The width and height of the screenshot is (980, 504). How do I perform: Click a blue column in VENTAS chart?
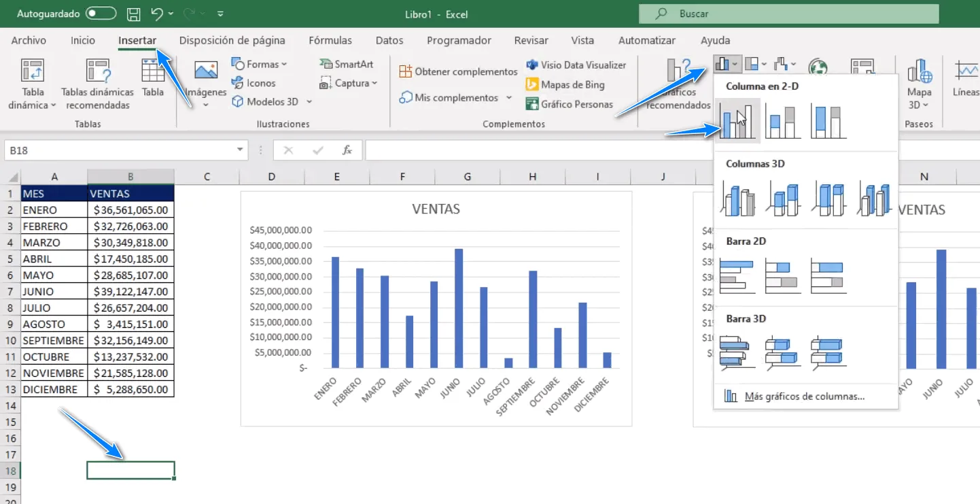(459, 308)
